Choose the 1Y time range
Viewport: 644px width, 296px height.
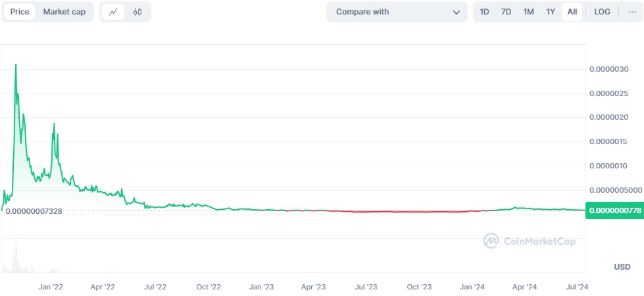[551, 12]
